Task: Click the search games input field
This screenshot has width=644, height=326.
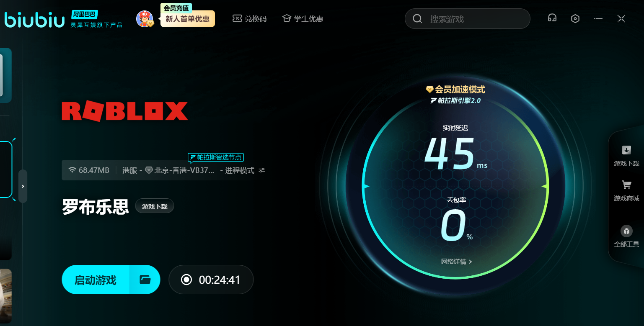Action: [473, 19]
